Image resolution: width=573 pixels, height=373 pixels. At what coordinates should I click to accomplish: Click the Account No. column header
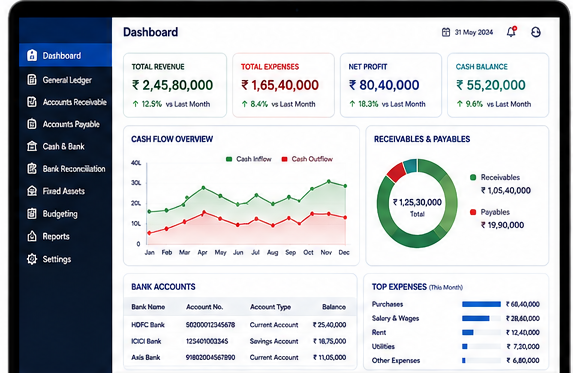(205, 307)
